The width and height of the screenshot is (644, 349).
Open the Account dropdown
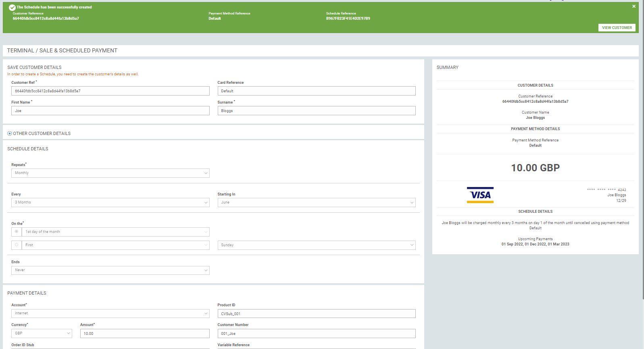pyautogui.click(x=110, y=313)
